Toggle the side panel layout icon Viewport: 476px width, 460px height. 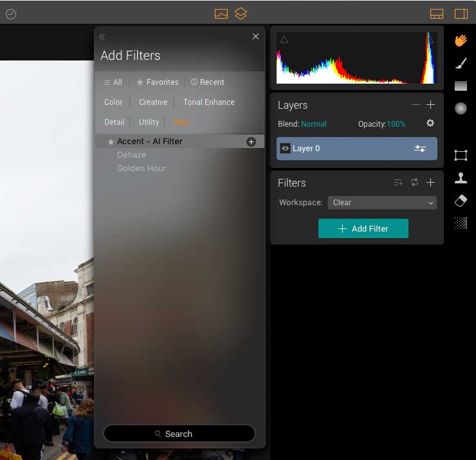click(461, 14)
